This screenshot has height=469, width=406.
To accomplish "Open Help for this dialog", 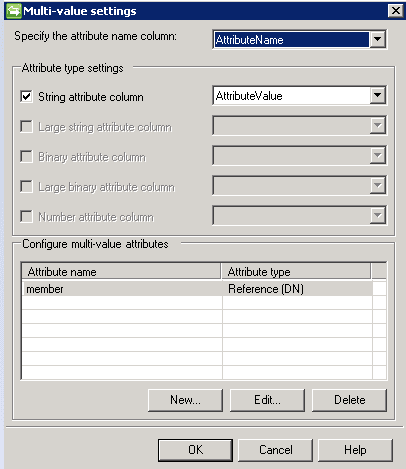I will point(355,450).
